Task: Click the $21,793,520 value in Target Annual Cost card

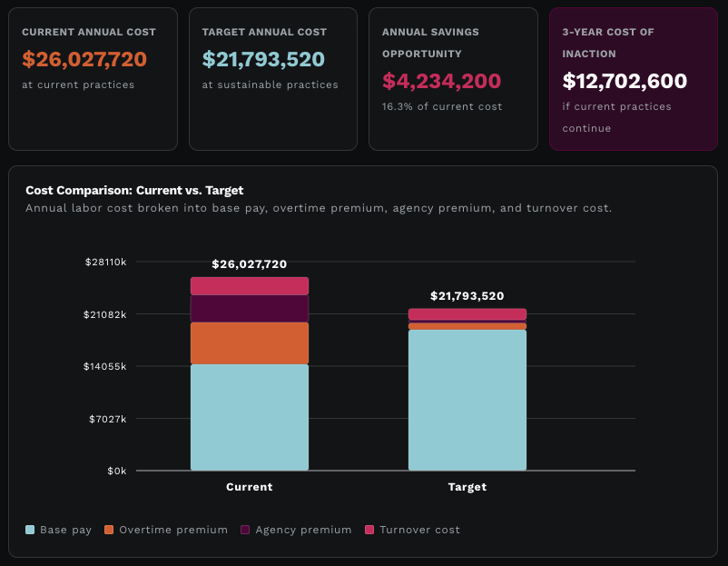Action: point(263,59)
